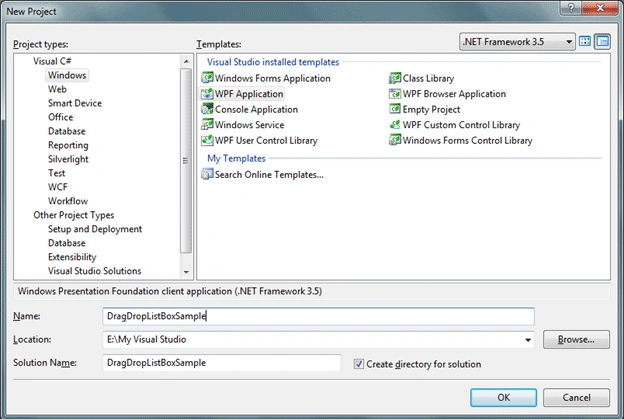
Task: Close the New Project dialog
Action: coord(600,8)
